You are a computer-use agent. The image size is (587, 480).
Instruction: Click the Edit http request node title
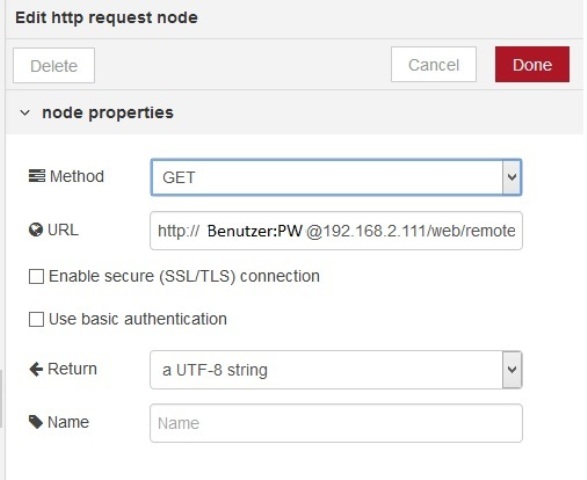[106, 18]
